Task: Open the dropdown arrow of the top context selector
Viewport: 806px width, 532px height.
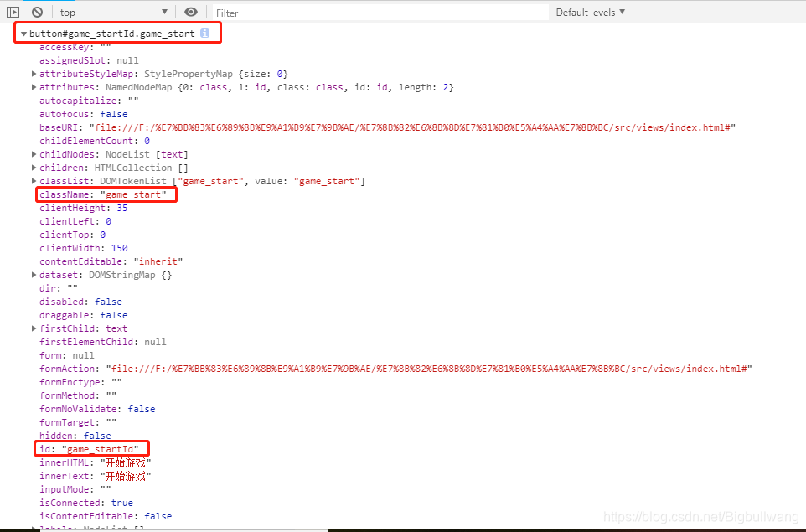Action: [164, 12]
